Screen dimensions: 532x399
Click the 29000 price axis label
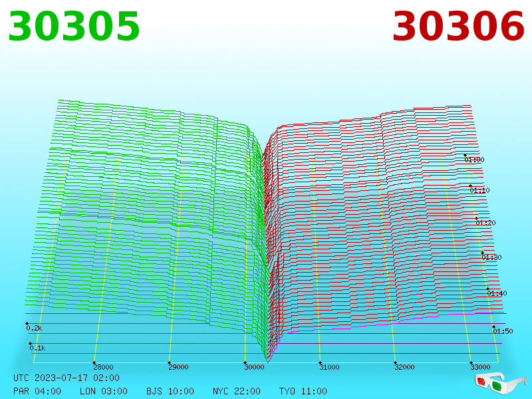[179, 367]
